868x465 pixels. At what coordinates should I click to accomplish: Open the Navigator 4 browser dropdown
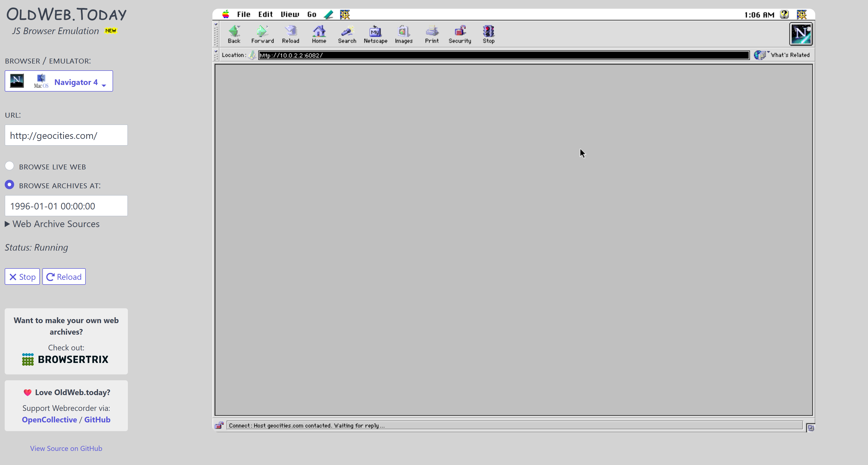click(59, 81)
